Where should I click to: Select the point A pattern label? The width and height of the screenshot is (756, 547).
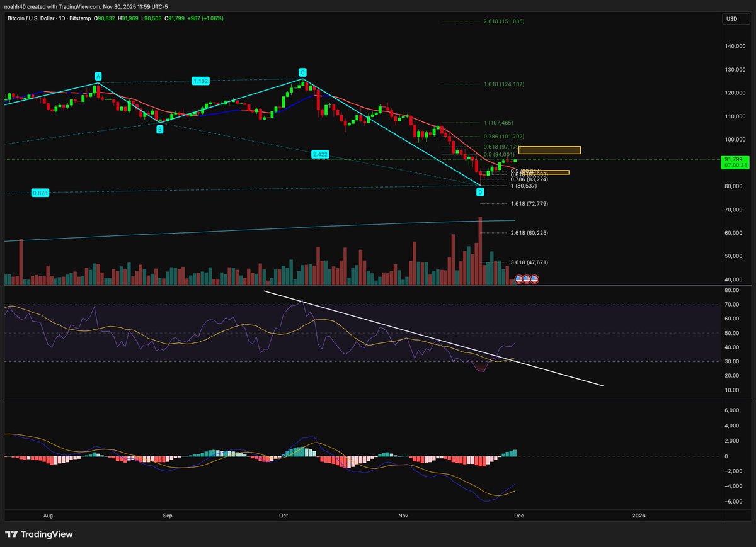click(98, 76)
